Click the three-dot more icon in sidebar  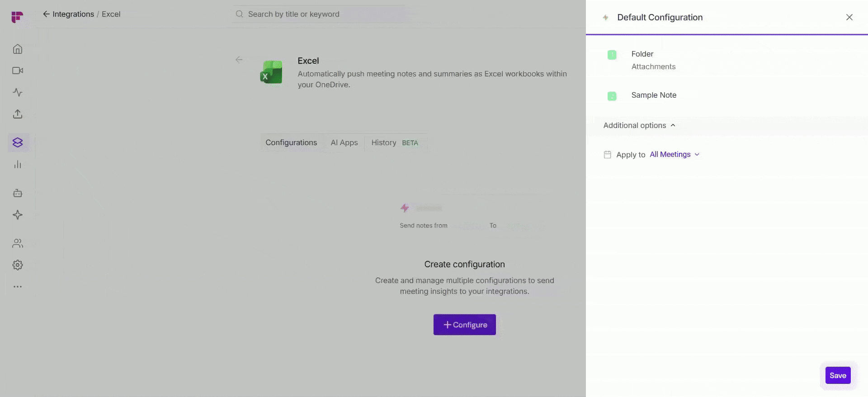point(18,287)
